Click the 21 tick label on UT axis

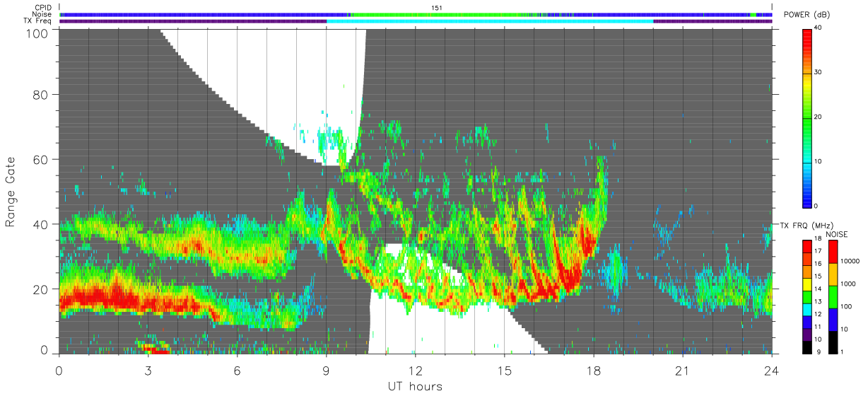[x=682, y=370]
